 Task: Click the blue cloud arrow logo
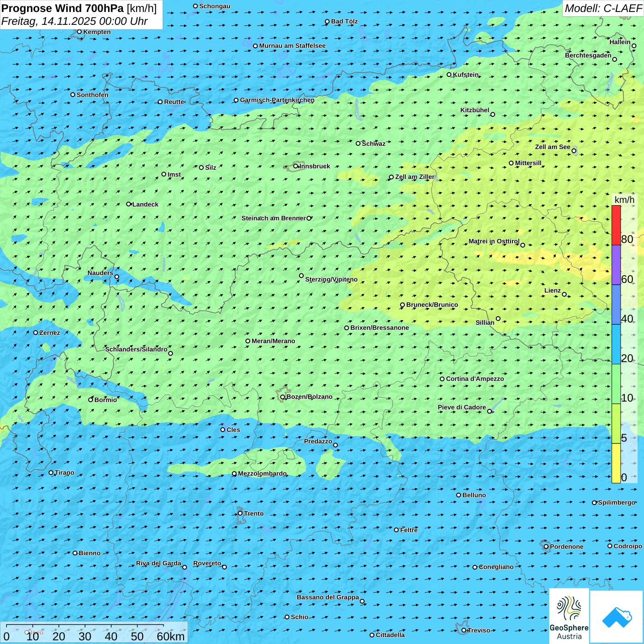[x=617, y=616]
